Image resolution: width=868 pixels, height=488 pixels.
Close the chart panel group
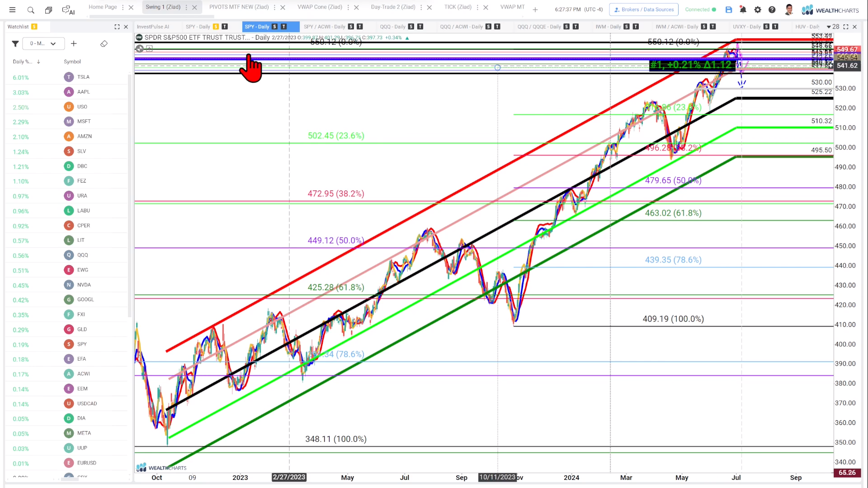tap(855, 27)
